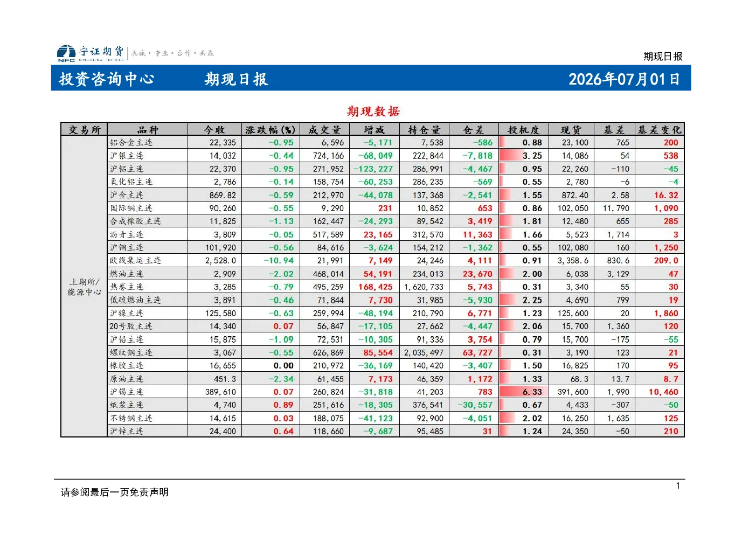Select the 沪锡主连 row name

pos(127,392)
